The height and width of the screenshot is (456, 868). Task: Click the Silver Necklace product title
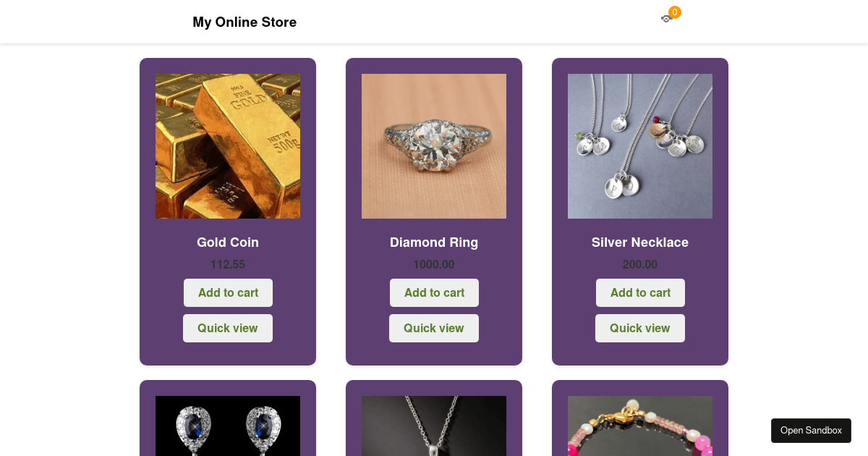point(640,242)
